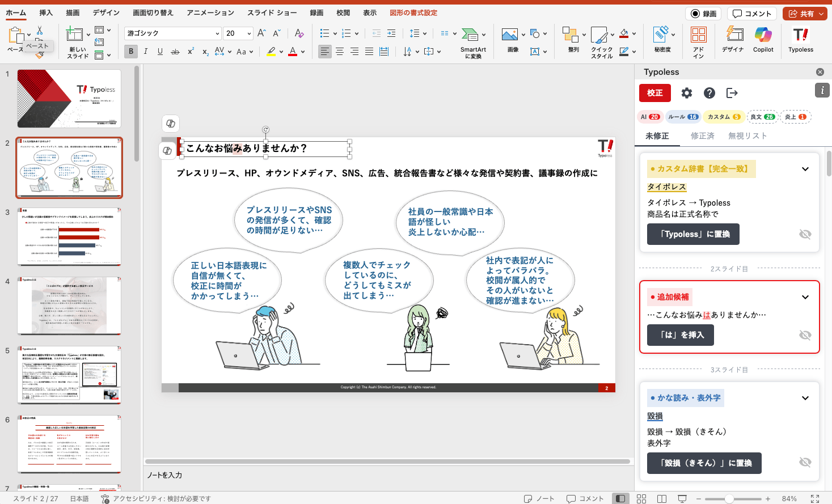Ignore the 追加候補 suggestion via eye icon
The height and width of the screenshot is (504, 832).
tap(805, 335)
